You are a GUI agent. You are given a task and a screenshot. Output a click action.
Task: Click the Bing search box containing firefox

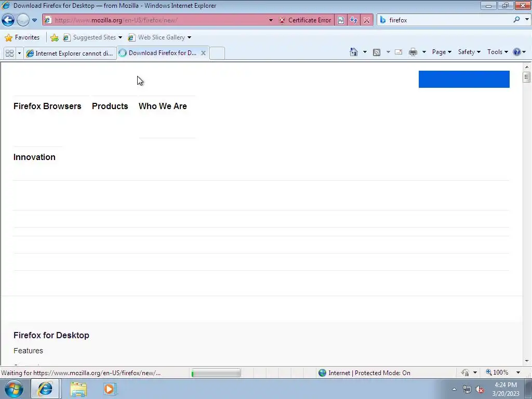(449, 20)
